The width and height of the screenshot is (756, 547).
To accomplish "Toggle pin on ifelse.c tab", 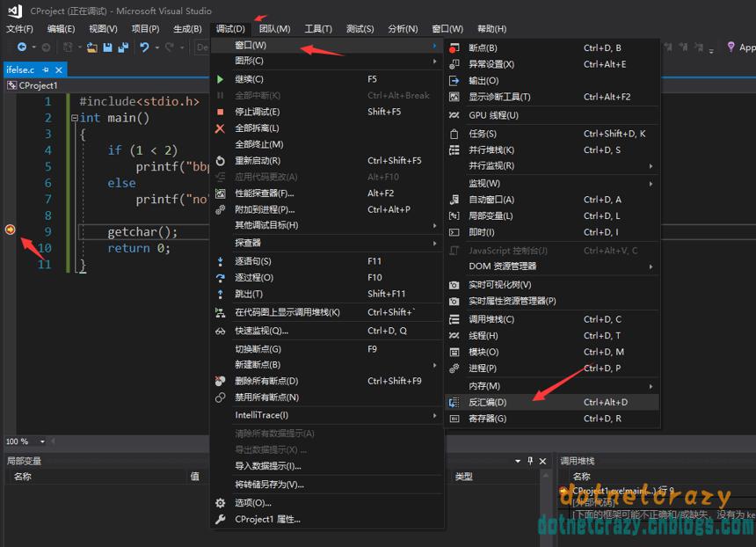I will click(46, 70).
